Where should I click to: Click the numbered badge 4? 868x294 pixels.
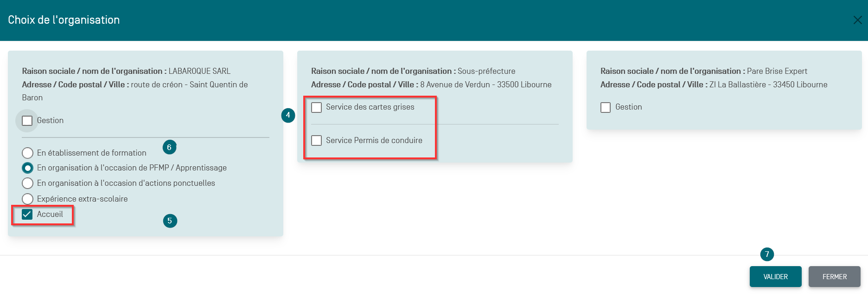(x=288, y=115)
